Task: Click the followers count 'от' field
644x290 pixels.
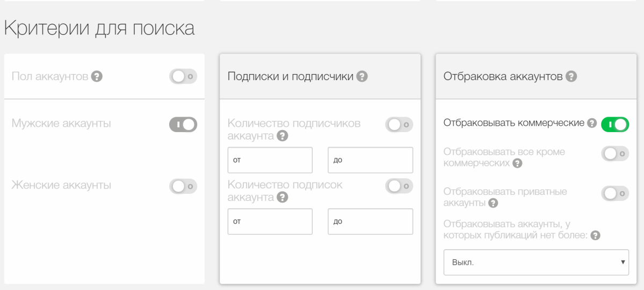Action: pos(270,160)
